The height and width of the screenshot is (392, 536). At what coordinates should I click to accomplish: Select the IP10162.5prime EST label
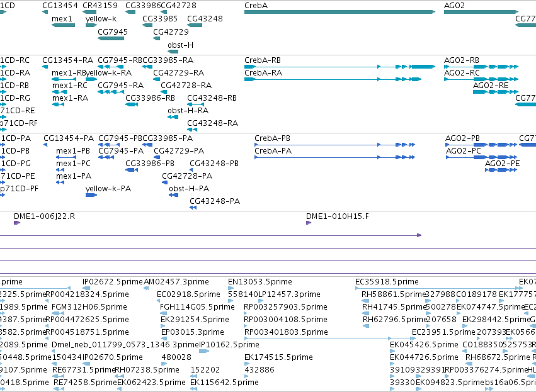click(229, 345)
